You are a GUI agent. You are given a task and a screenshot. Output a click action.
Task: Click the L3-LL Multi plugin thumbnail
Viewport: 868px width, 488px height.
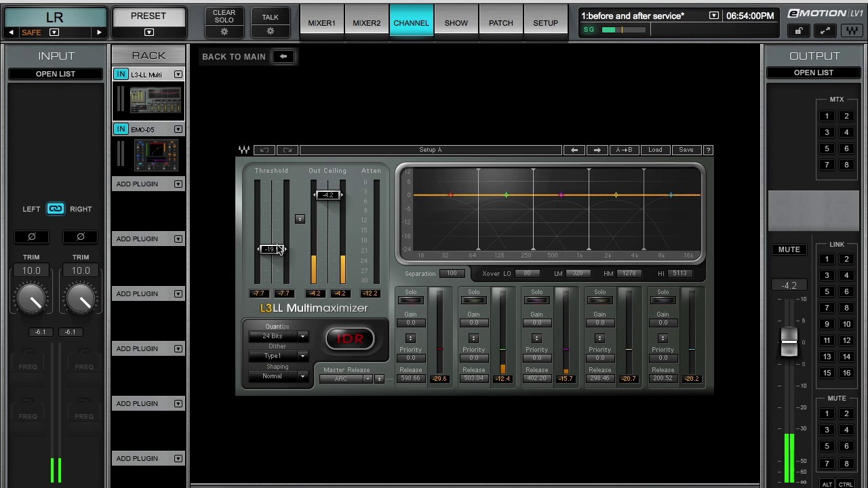coord(155,100)
